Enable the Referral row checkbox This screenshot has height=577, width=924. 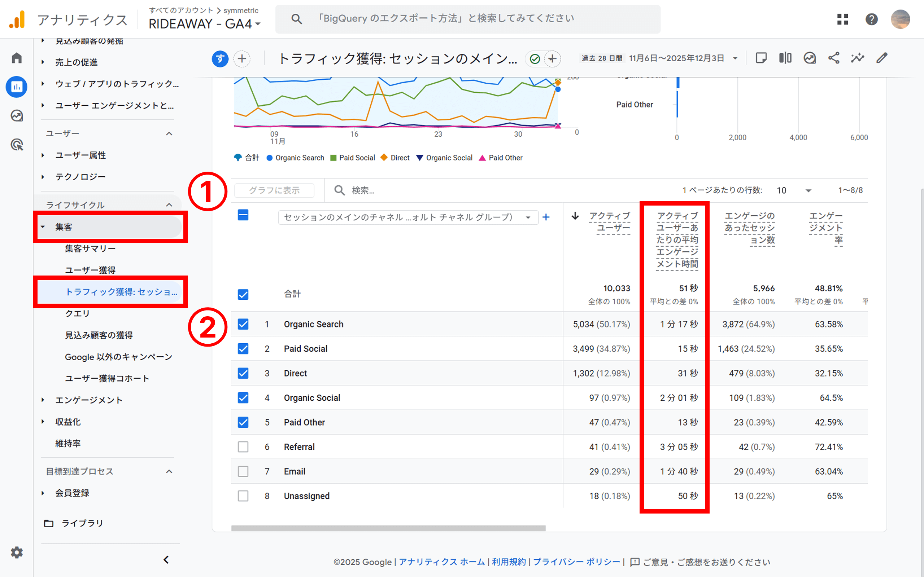pyautogui.click(x=243, y=446)
